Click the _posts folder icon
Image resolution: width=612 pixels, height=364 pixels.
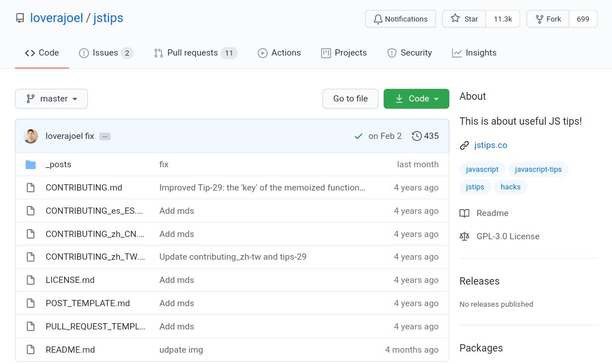(31, 164)
